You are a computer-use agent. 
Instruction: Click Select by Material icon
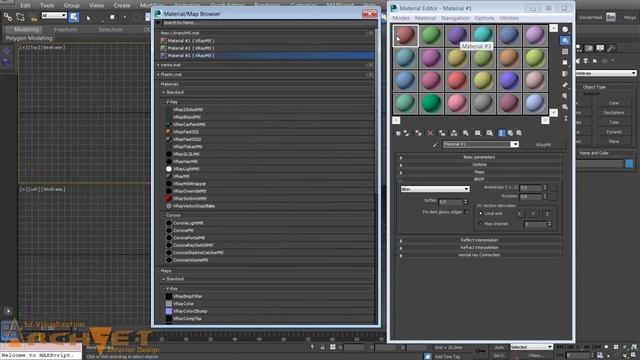coord(565,107)
